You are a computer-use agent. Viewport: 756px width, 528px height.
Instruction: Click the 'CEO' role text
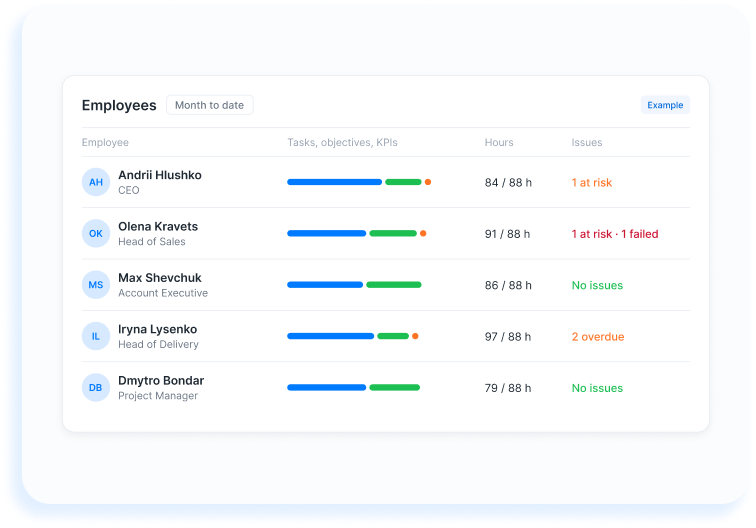click(129, 190)
